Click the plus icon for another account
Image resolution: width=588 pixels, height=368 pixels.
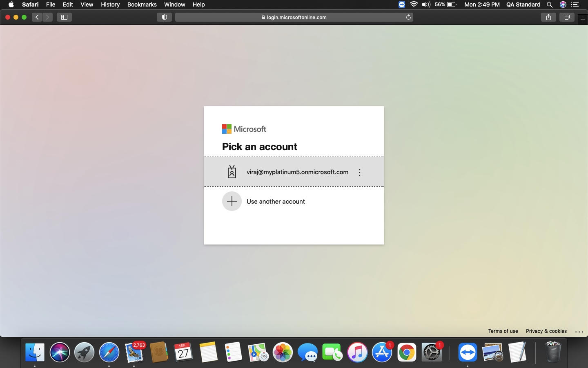coord(232,201)
